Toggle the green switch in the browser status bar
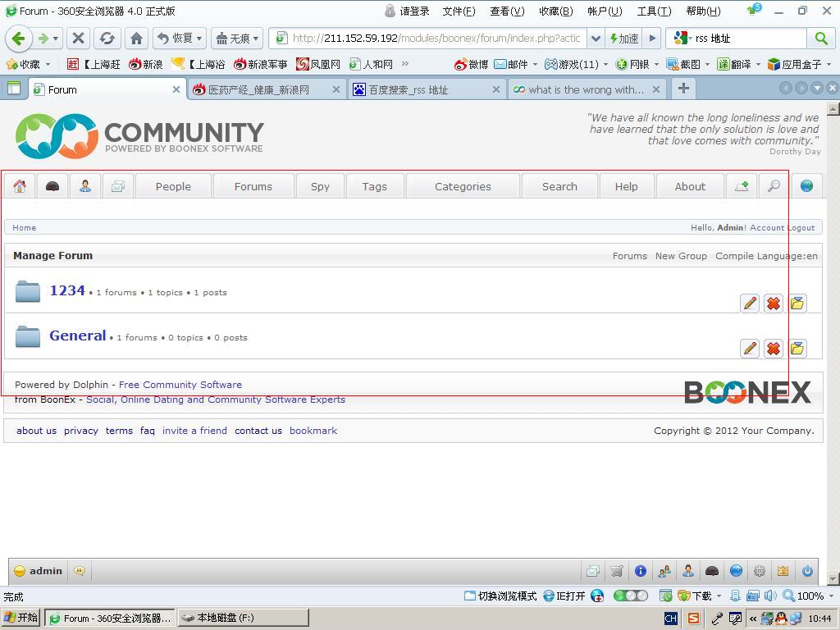Image resolution: width=840 pixels, height=630 pixels. pyautogui.click(x=630, y=596)
